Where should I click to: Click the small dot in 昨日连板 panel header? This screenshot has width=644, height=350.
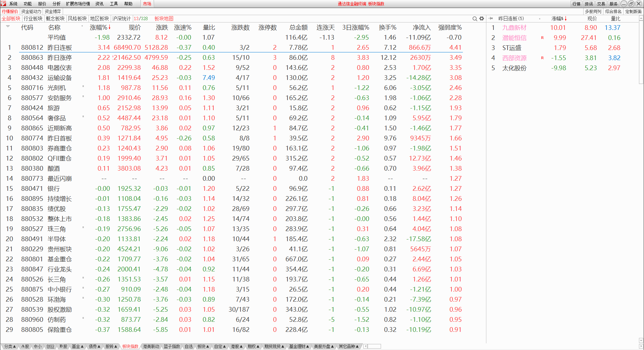pos(540,19)
